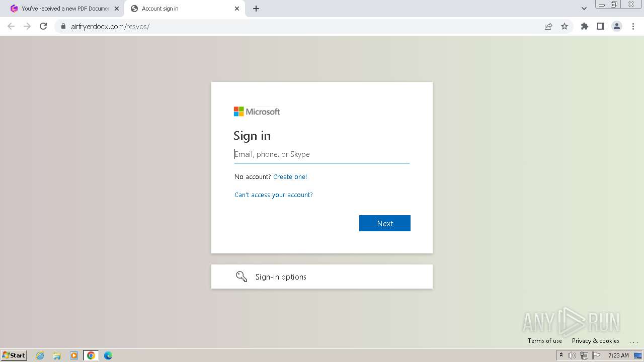Screen dimensions: 644x362
Task: Open Privacy & cookies link
Action: [x=596, y=341]
